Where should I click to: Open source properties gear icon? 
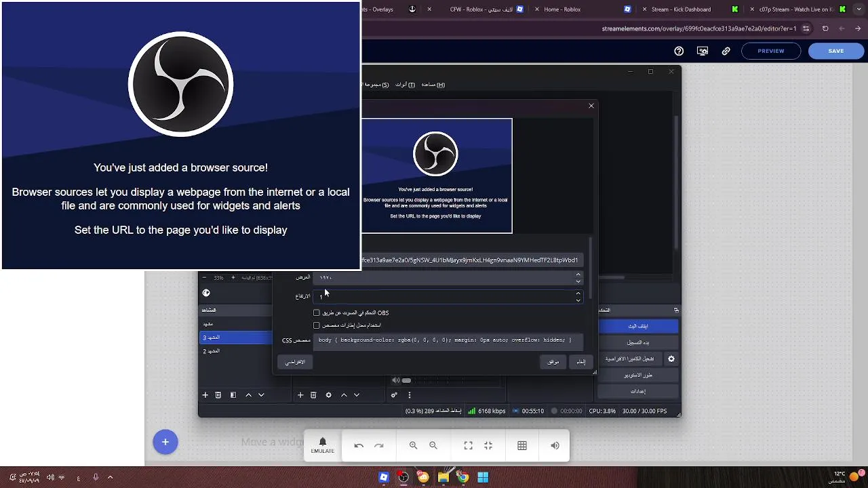coord(329,395)
